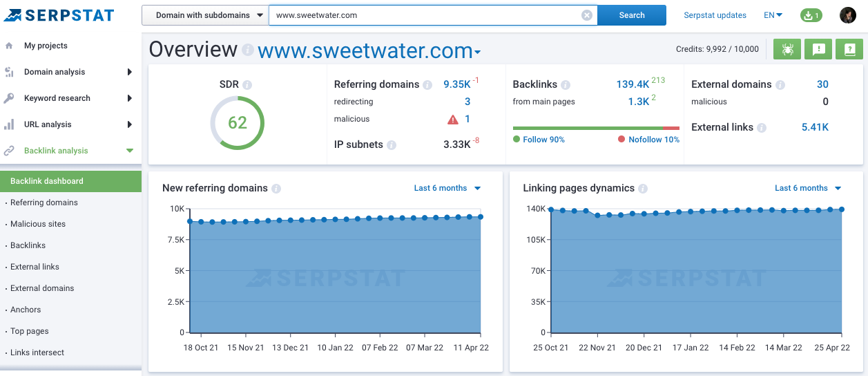Click the redirecting domains count 3
Viewport: 868px width, 376px height.
tap(467, 102)
